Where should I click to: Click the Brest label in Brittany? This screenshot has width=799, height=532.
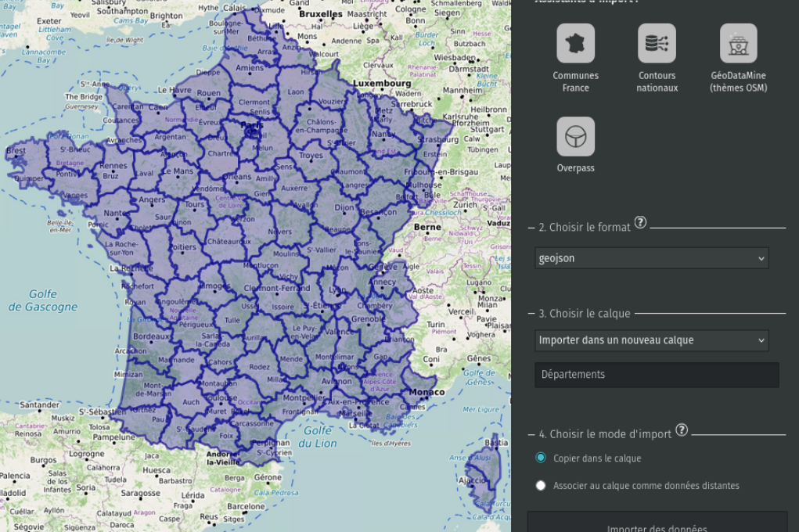pyautogui.click(x=16, y=151)
